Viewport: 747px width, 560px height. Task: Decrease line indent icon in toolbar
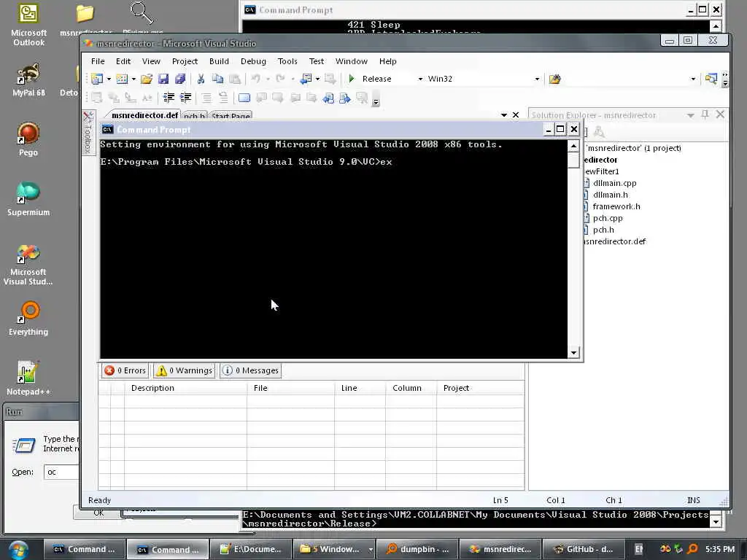tap(169, 98)
